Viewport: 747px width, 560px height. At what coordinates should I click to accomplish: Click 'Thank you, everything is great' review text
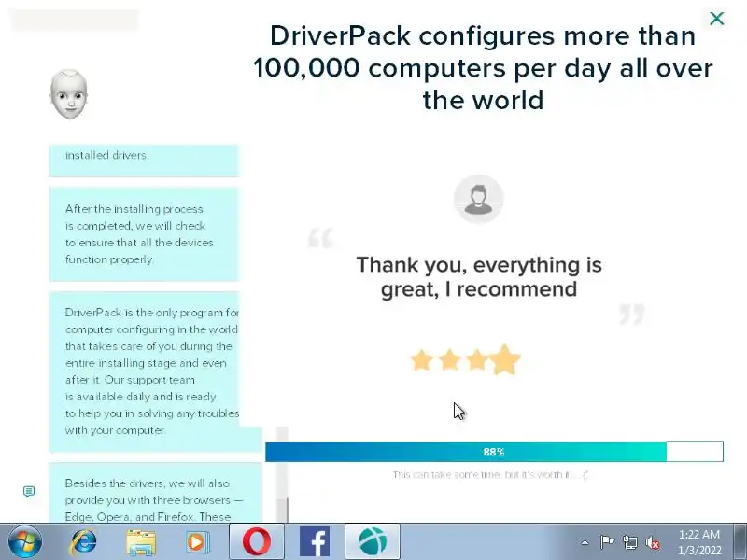point(479,276)
